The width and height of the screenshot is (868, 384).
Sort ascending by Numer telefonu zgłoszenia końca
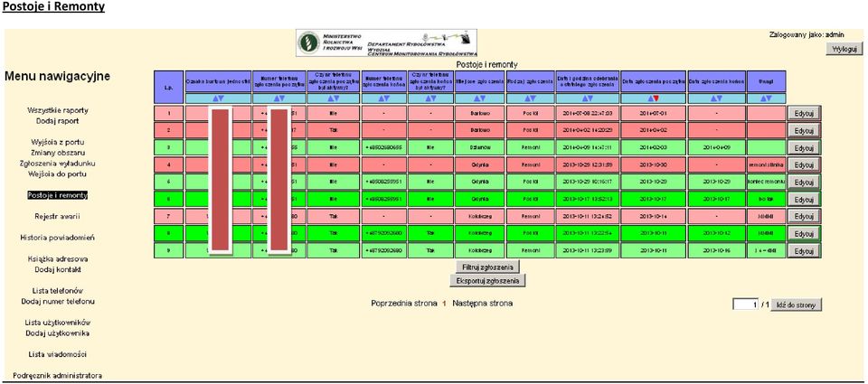pyautogui.click(x=381, y=98)
